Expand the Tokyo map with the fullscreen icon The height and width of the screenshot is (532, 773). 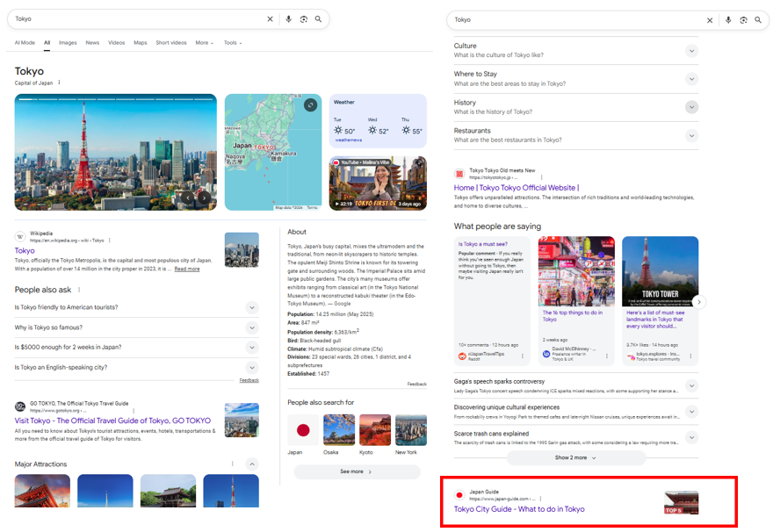310,105
